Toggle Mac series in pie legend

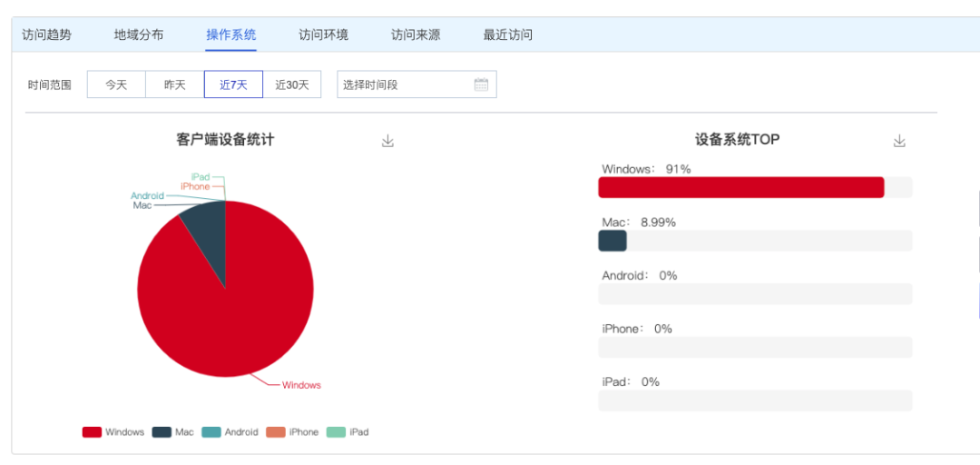pyautogui.click(x=173, y=431)
